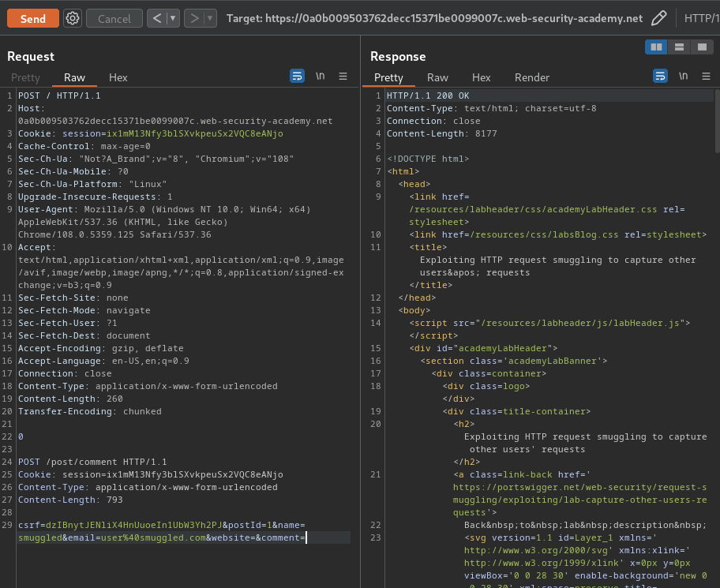Click the 'Request' panel heading
Image resolution: width=720 pixels, height=588 pixels.
click(31, 57)
